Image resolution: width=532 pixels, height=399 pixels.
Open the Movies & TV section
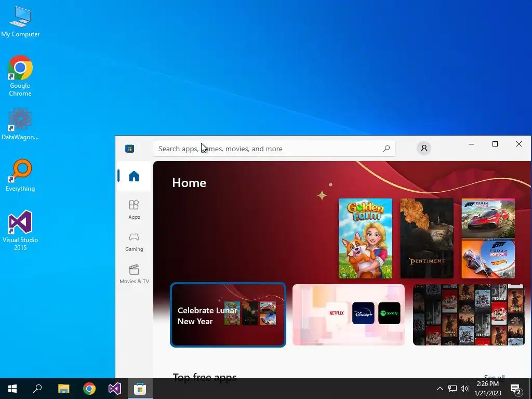(134, 274)
